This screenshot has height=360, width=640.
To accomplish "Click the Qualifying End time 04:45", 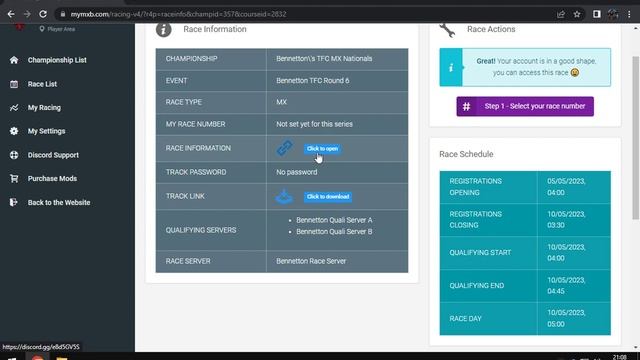I will click(x=556, y=291).
